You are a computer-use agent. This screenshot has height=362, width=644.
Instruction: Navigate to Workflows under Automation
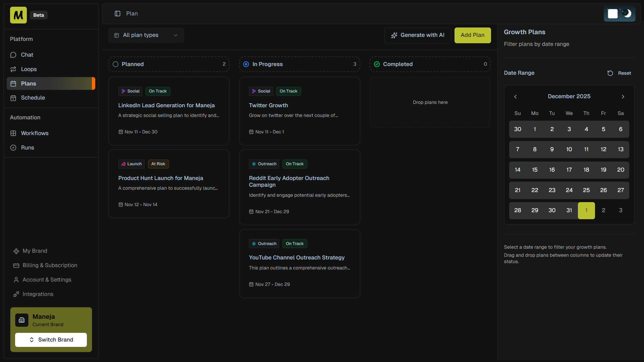35,133
